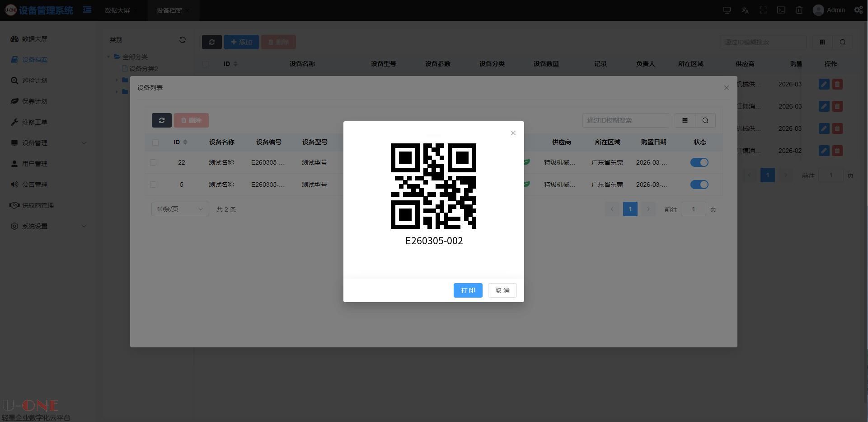The height and width of the screenshot is (422, 868).
Task: Toggle status switch for device ID 22
Action: 699,162
